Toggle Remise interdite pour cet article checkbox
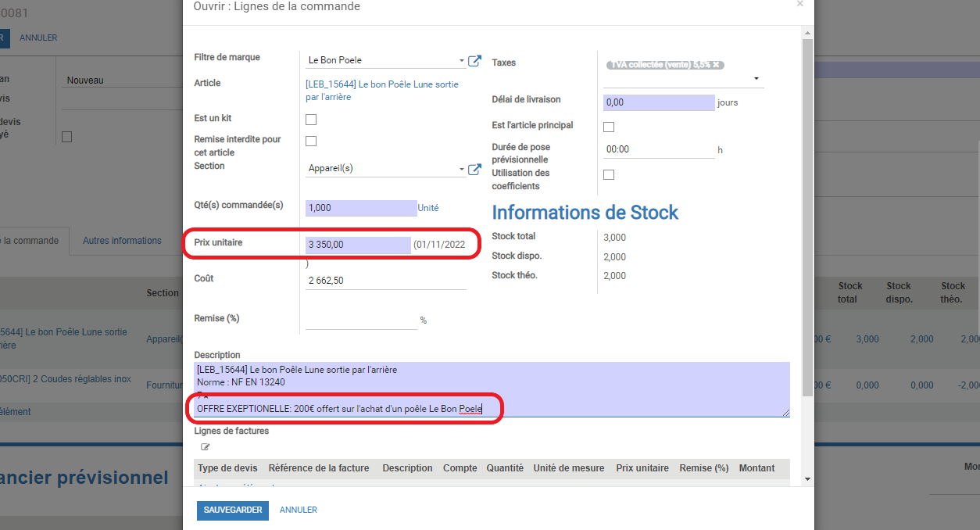This screenshot has width=980, height=530. [311, 141]
